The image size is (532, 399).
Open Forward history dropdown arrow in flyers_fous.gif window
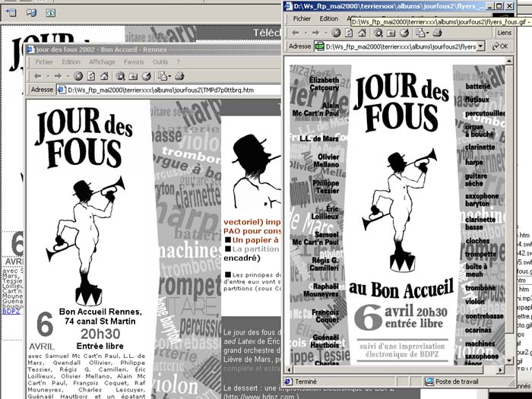pos(326,33)
